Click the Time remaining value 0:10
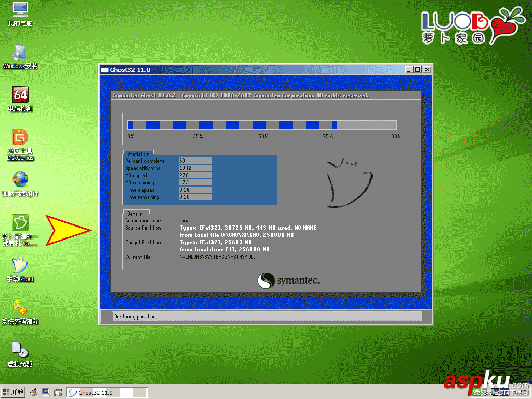Screen dimensions: 532x399 196,197
